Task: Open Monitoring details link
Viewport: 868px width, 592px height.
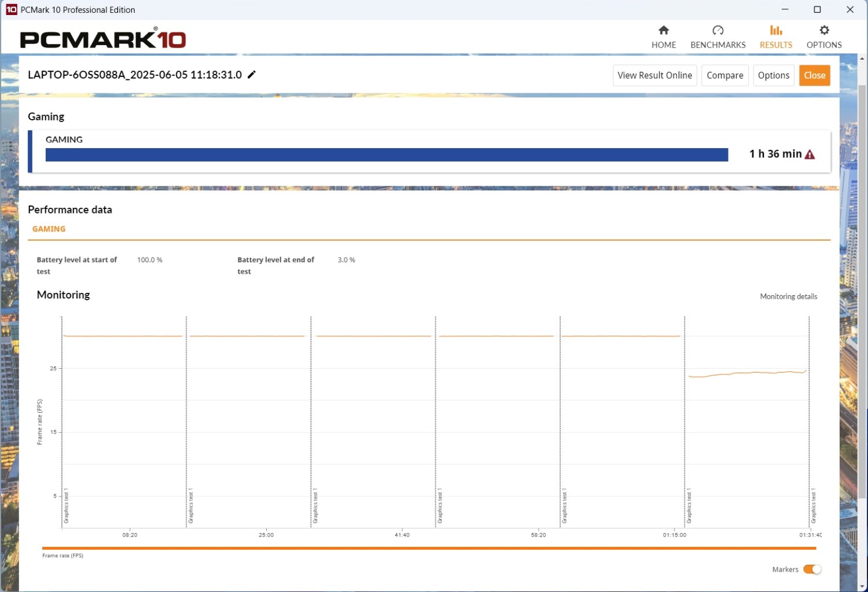Action: coord(789,296)
